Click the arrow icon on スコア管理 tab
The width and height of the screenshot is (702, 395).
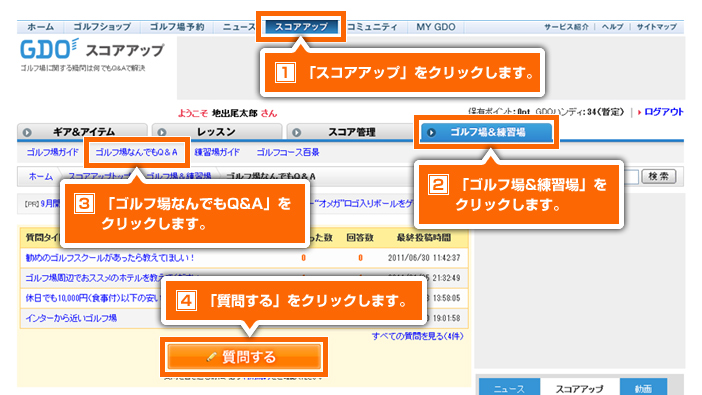click(x=296, y=133)
